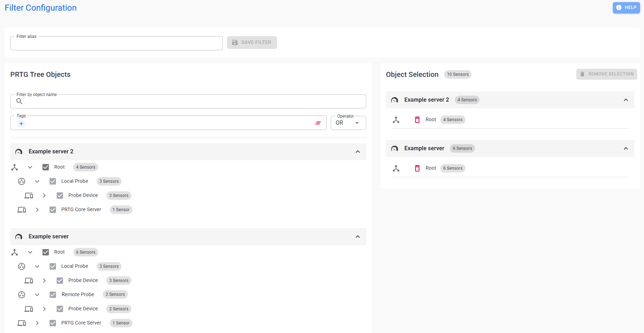Viewport: 644px width, 333px height.
Task: Click the SAVE FILTER button
Action: coord(252,43)
